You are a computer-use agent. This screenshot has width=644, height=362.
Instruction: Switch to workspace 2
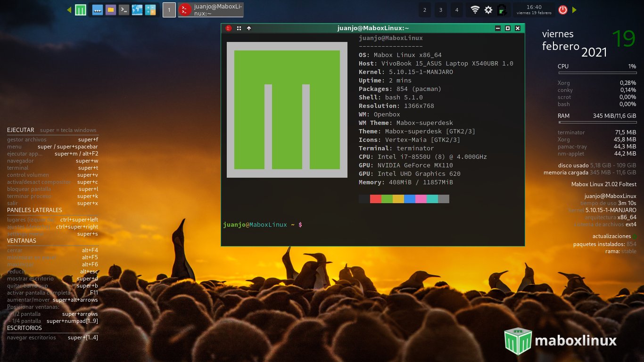[425, 10]
